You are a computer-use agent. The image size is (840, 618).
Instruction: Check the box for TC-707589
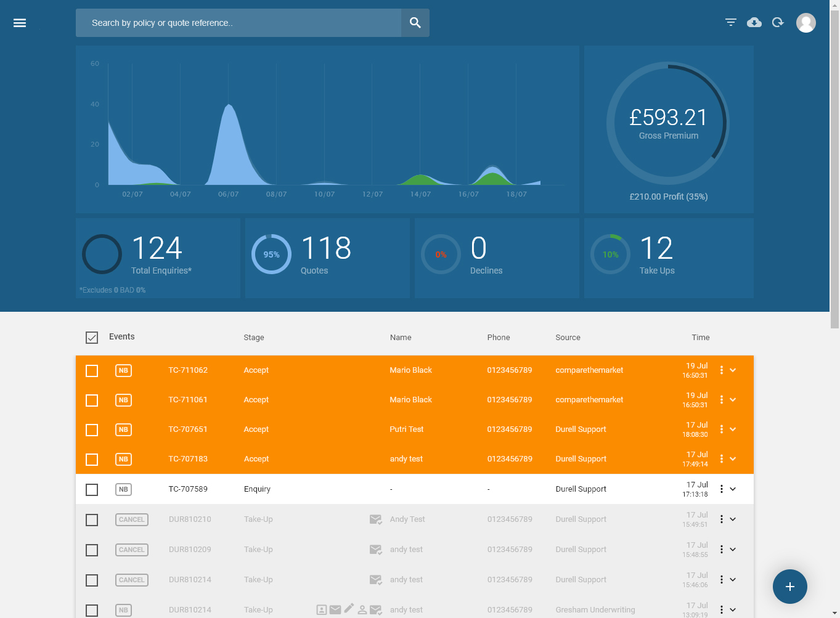click(x=92, y=490)
